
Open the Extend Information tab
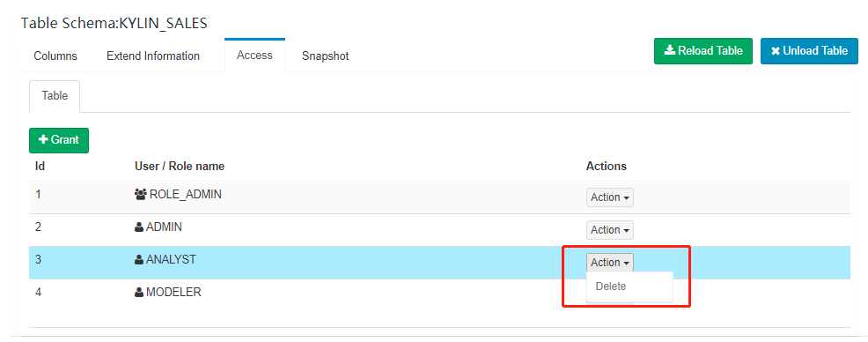point(153,56)
